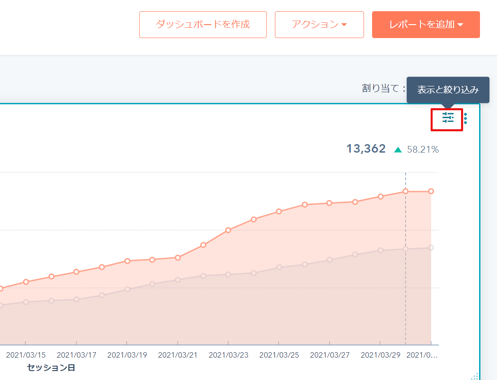Select the orange data point above 2021/03/21

point(178,258)
